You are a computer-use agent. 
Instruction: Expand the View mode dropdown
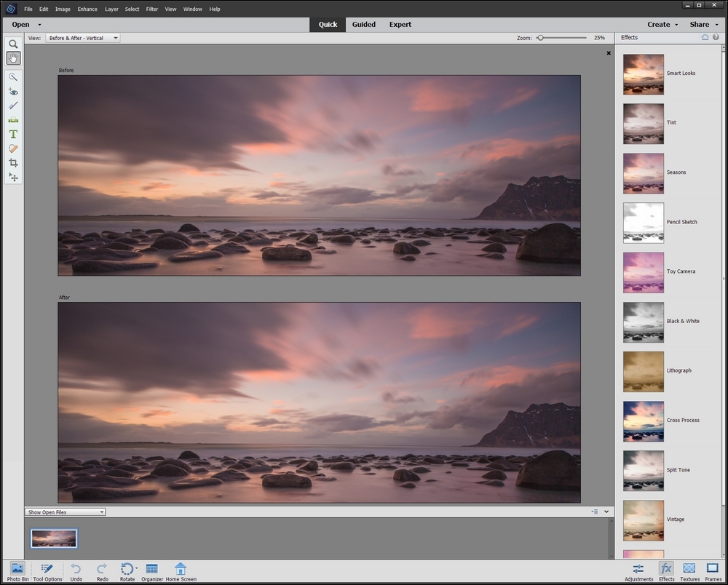click(x=83, y=38)
